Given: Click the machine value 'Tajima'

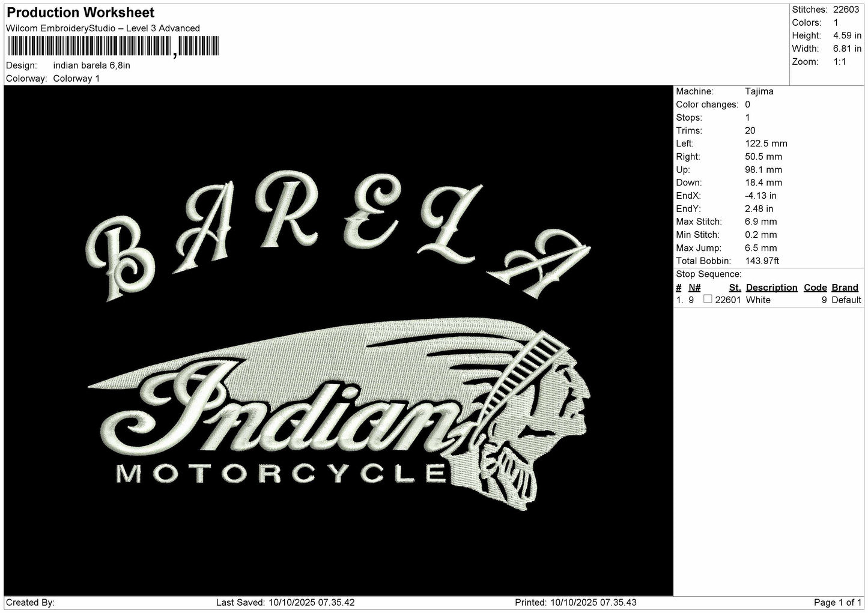Looking at the screenshot, I should 759,91.
